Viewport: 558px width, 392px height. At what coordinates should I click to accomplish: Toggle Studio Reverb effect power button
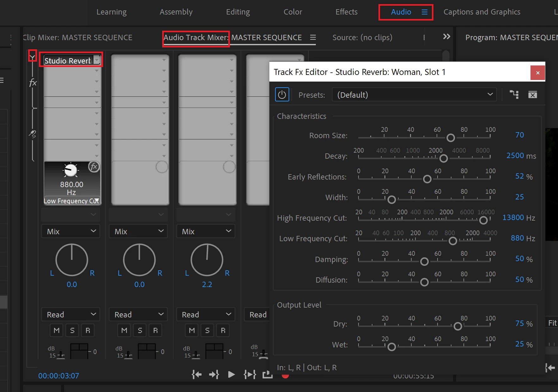pyautogui.click(x=282, y=95)
